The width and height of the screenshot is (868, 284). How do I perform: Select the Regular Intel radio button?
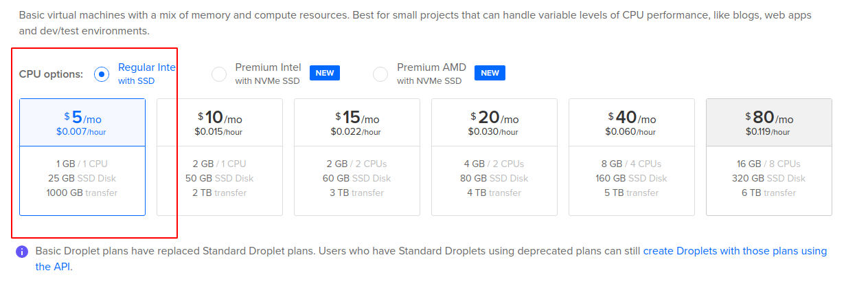tap(102, 74)
